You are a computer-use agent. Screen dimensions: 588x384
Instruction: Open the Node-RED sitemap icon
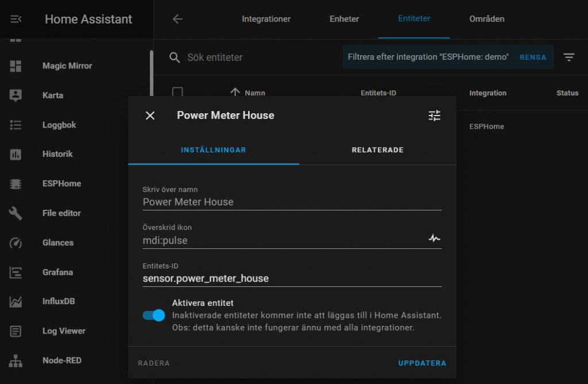16,361
